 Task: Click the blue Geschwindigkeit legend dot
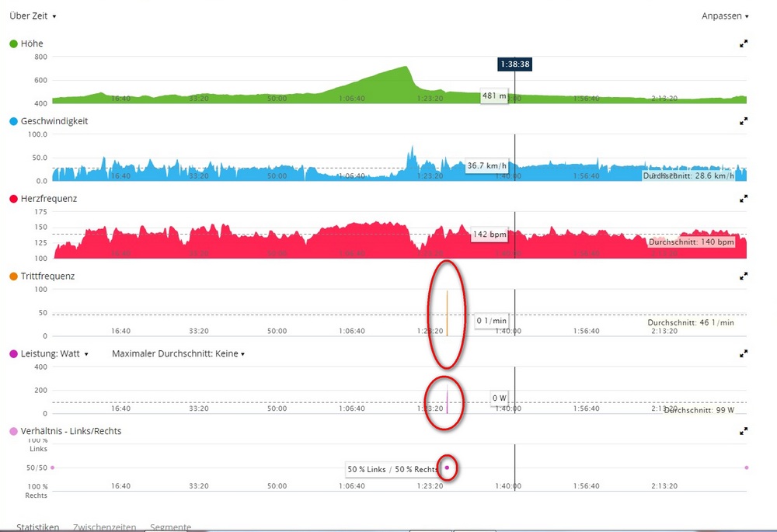pos(13,121)
